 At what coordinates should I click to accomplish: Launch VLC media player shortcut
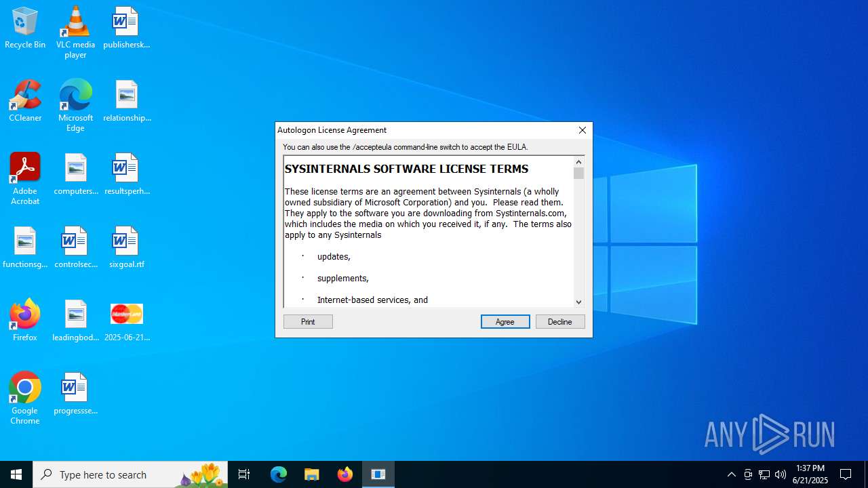pos(75,33)
